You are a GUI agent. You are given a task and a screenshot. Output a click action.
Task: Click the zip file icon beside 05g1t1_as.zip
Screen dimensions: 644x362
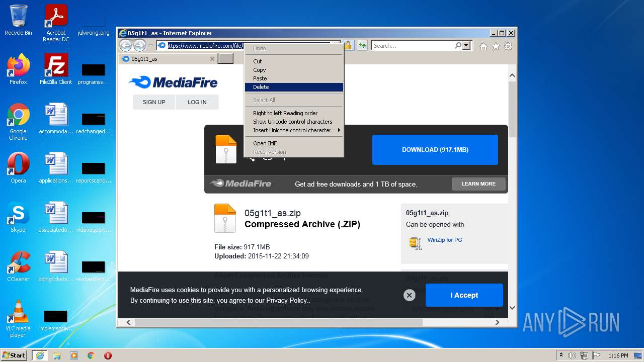click(x=225, y=218)
